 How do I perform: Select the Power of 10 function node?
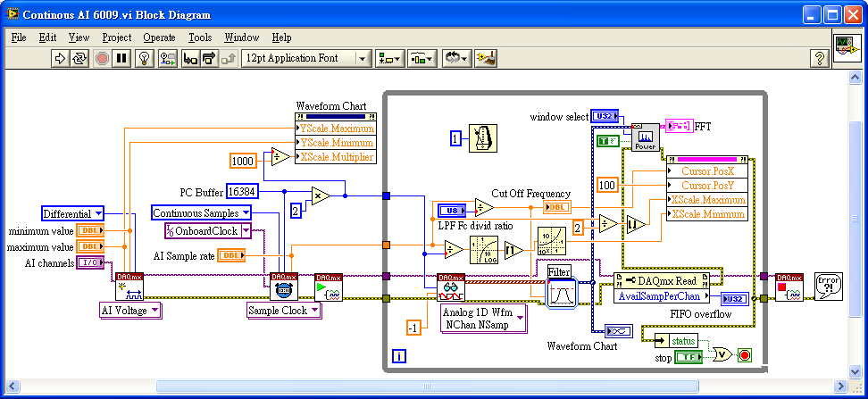point(552,241)
